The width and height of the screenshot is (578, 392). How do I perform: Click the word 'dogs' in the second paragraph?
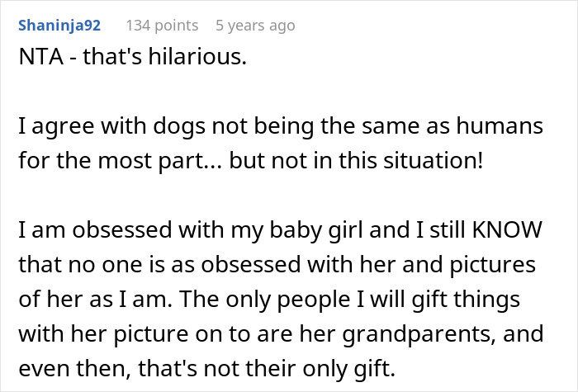click(x=149, y=128)
